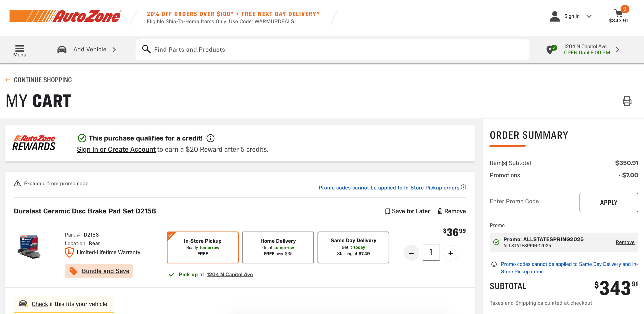Screen dimensions: 644x314
Task: Increase quantity with plus button
Action: click(450, 253)
